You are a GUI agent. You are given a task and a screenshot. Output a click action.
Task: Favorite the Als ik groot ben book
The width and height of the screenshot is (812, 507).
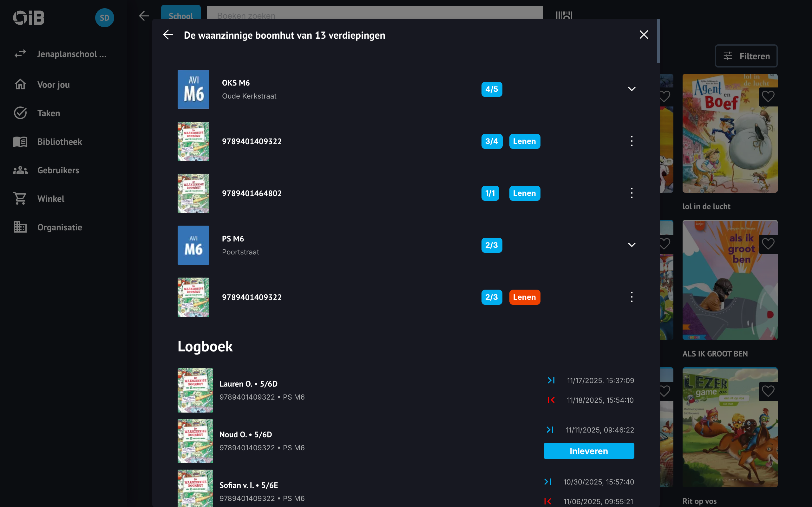(x=768, y=244)
